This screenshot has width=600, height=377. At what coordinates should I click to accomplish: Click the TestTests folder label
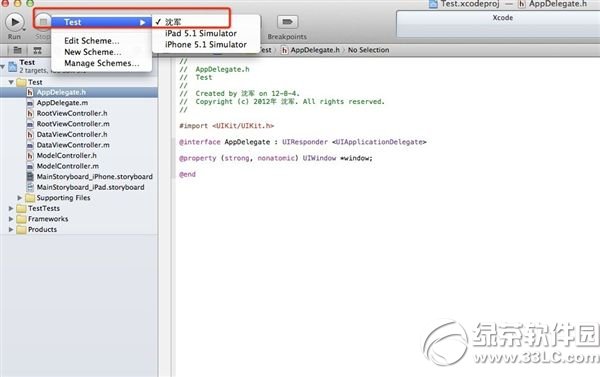click(x=44, y=209)
